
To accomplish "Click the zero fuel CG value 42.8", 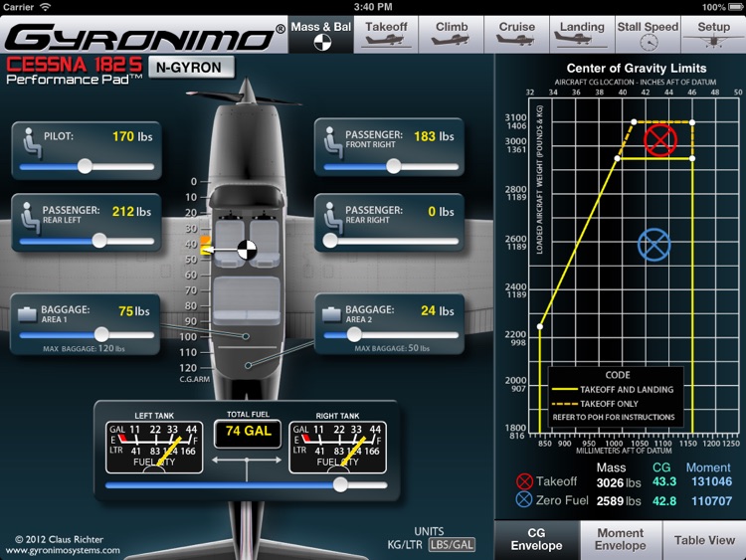I will 664,500.
